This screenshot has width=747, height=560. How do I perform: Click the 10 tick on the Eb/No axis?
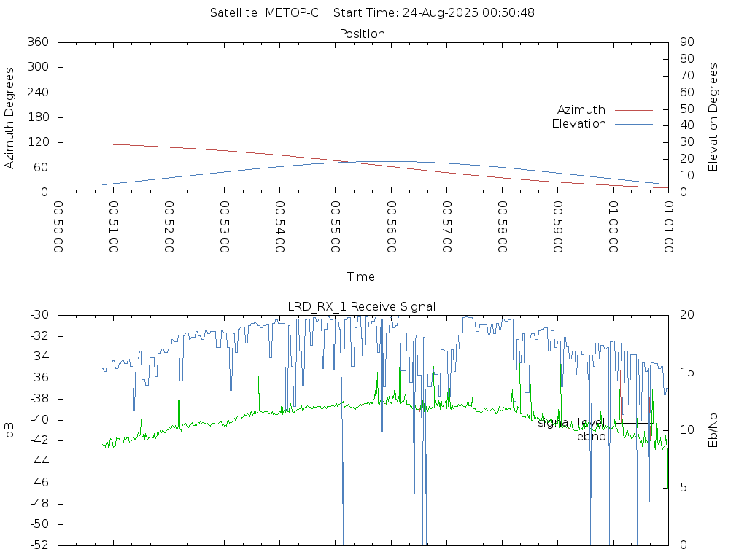[687, 430]
